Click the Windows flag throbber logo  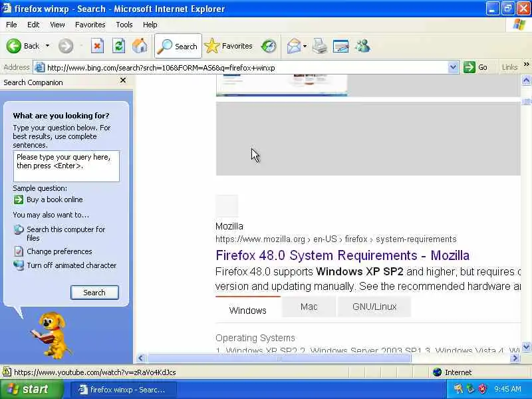(x=519, y=25)
